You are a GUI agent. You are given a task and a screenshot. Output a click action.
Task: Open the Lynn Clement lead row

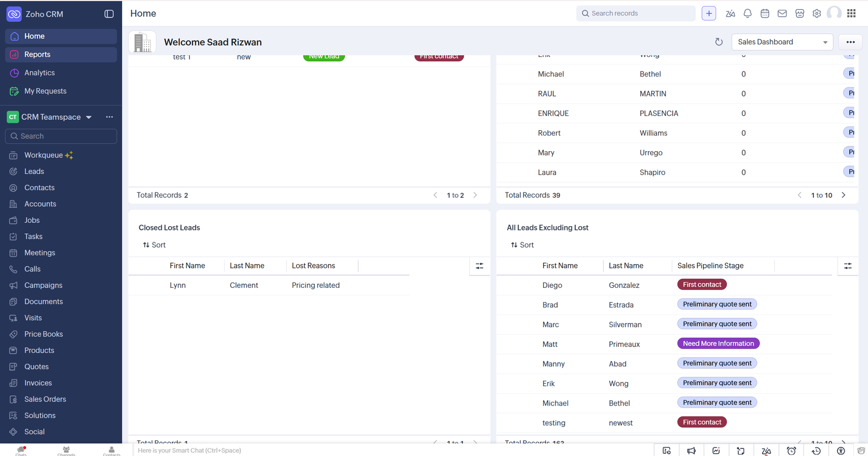click(269, 285)
